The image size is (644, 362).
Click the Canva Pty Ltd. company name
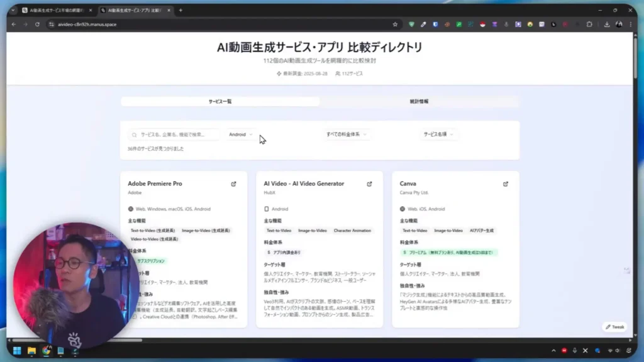click(414, 192)
